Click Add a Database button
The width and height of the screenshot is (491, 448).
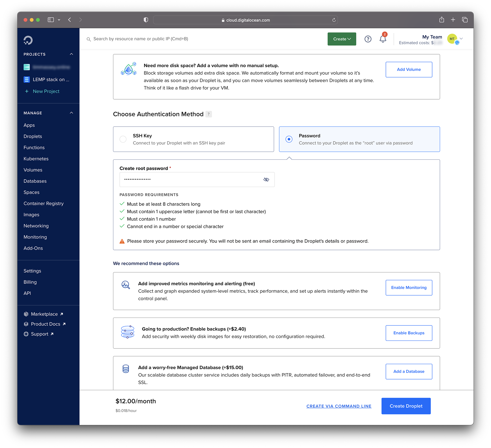(409, 371)
